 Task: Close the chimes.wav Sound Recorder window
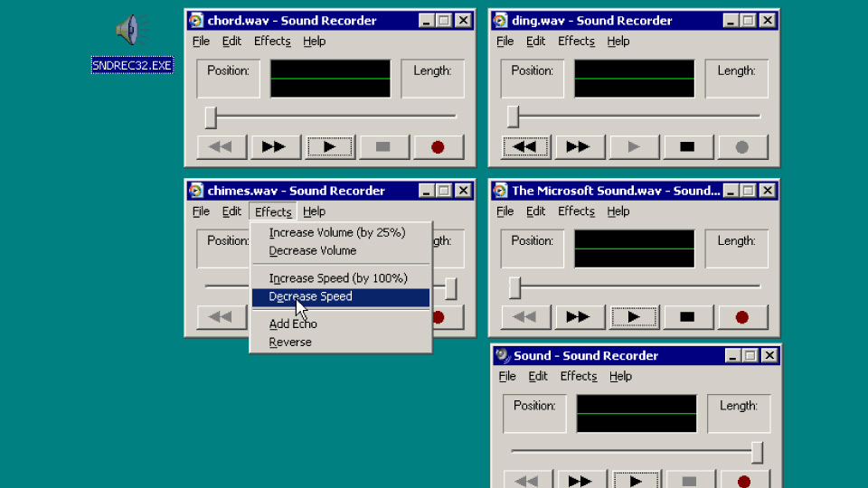click(463, 191)
